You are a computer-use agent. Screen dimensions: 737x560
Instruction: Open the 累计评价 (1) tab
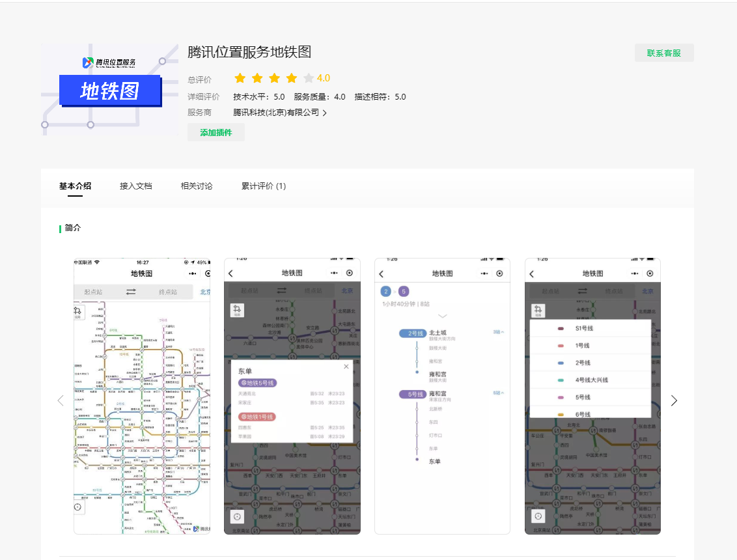(x=264, y=186)
